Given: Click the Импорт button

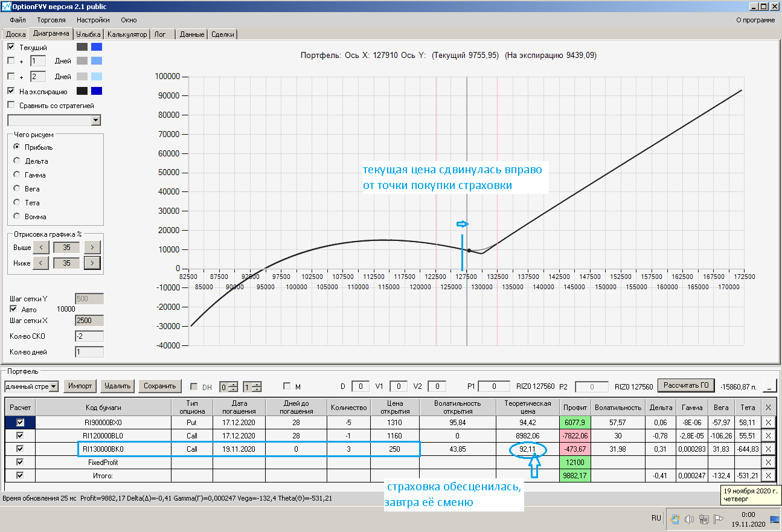Looking at the screenshot, I should coord(80,386).
